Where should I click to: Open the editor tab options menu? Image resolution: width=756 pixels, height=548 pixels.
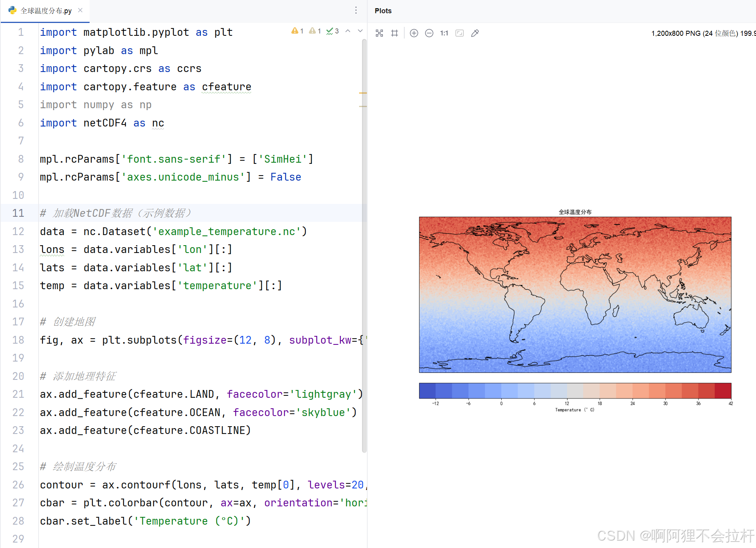pos(356,11)
